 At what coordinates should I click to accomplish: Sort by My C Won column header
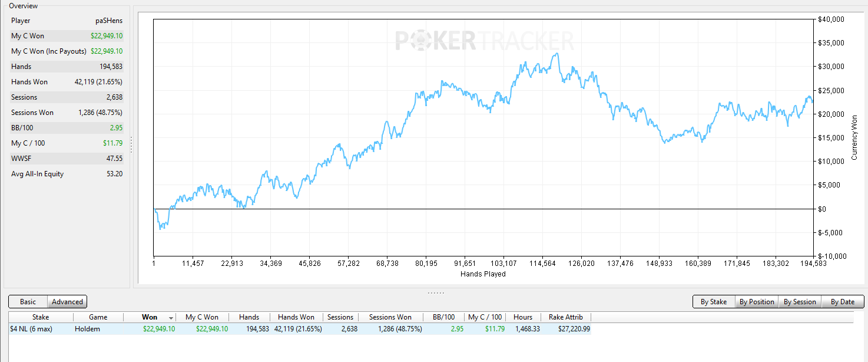tap(202, 317)
